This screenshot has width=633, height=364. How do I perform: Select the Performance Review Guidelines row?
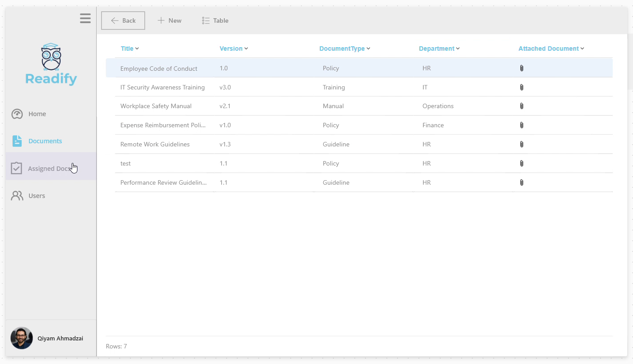(x=163, y=182)
